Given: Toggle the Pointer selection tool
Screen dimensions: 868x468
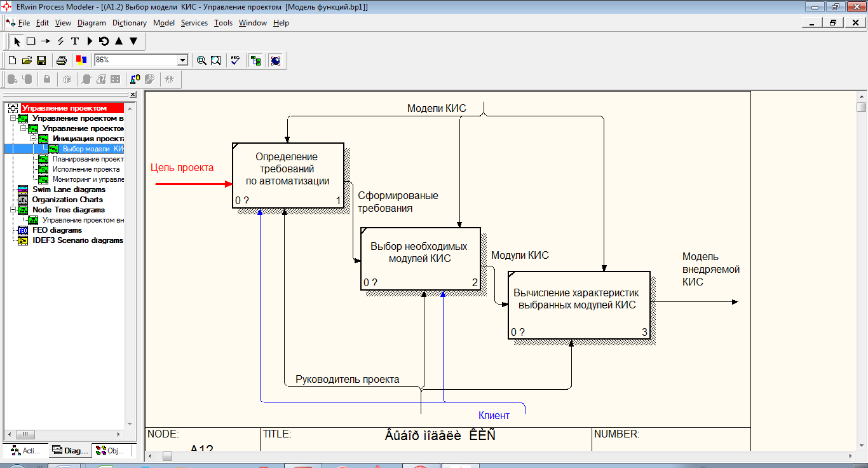Looking at the screenshot, I should [17, 41].
